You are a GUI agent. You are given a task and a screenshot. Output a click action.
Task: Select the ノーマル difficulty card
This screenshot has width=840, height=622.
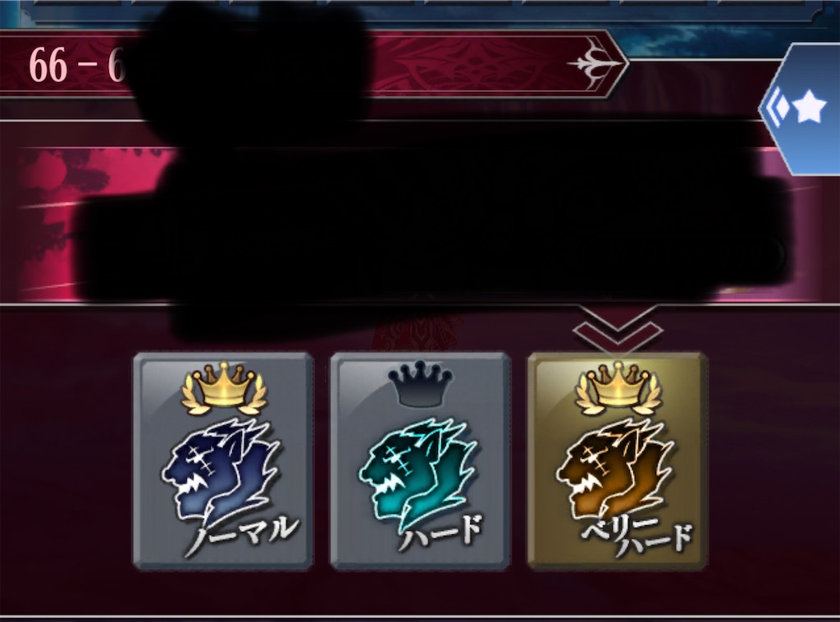pyautogui.click(x=223, y=460)
